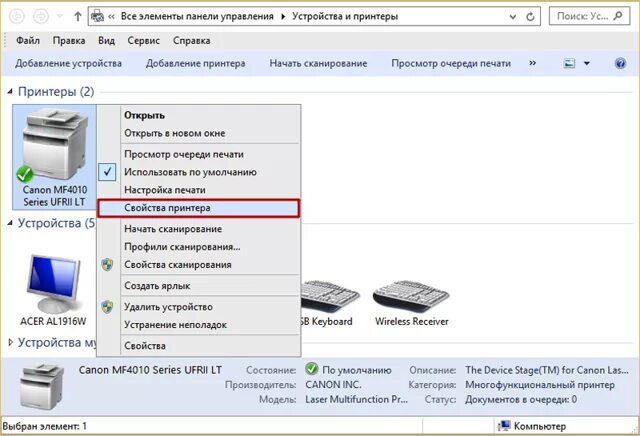Click breadcrumb Все элементы панели управления
640x436 pixels.
(x=197, y=17)
